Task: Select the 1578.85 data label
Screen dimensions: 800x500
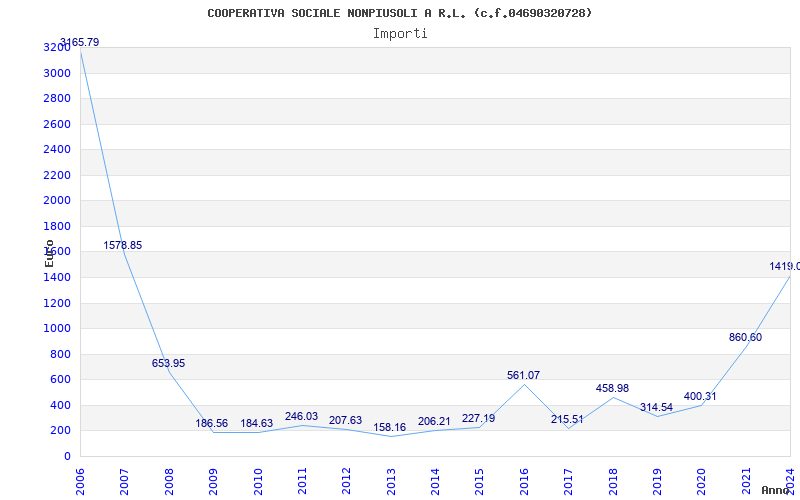Action: click(122, 245)
